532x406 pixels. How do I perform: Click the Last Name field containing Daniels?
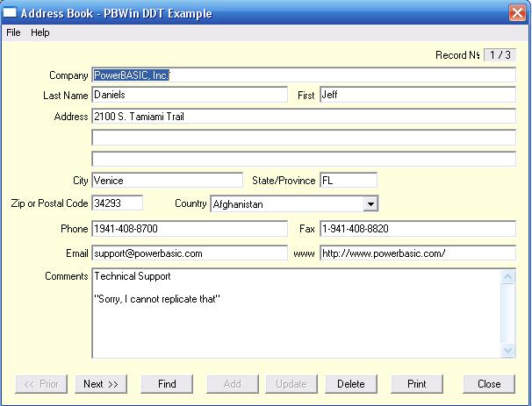pyautogui.click(x=190, y=95)
